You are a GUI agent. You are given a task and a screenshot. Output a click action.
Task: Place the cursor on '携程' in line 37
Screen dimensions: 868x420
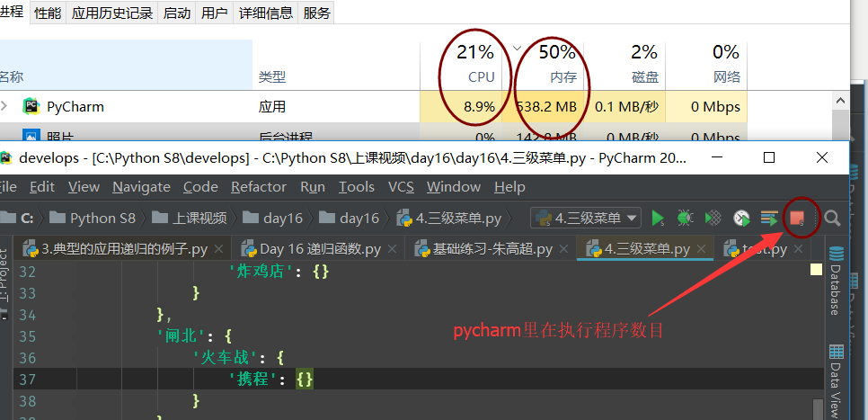(x=252, y=379)
